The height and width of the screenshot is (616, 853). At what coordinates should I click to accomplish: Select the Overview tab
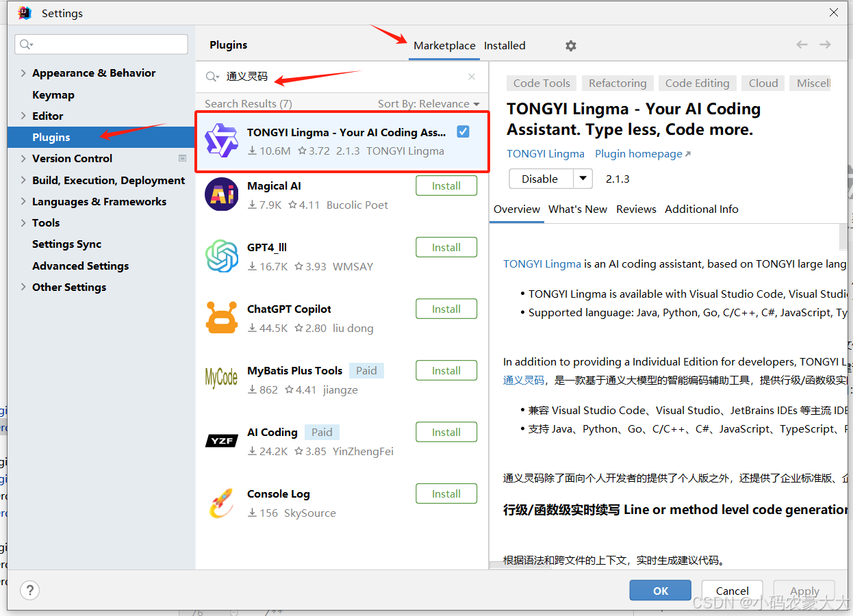pyautogui.click(x=517, y=209)
